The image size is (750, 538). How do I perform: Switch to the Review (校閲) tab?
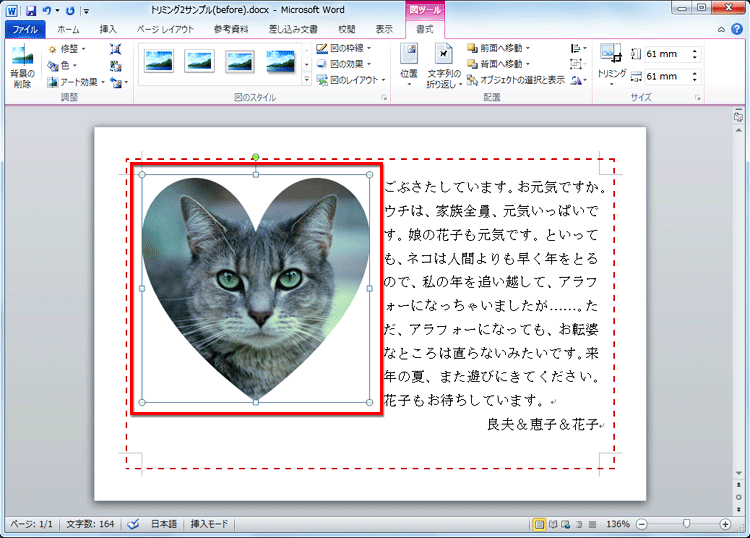tap(347, 29)
